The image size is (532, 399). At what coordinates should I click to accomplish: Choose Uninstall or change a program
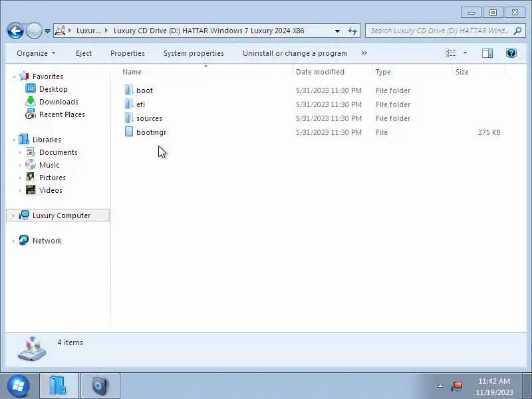pyautogui.click(x=295, y=53)
